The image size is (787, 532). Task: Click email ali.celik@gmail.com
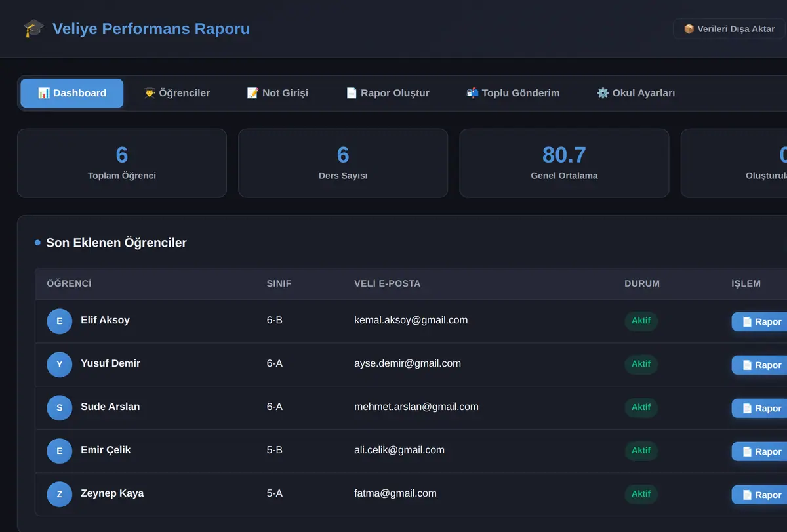coord(399,450)
